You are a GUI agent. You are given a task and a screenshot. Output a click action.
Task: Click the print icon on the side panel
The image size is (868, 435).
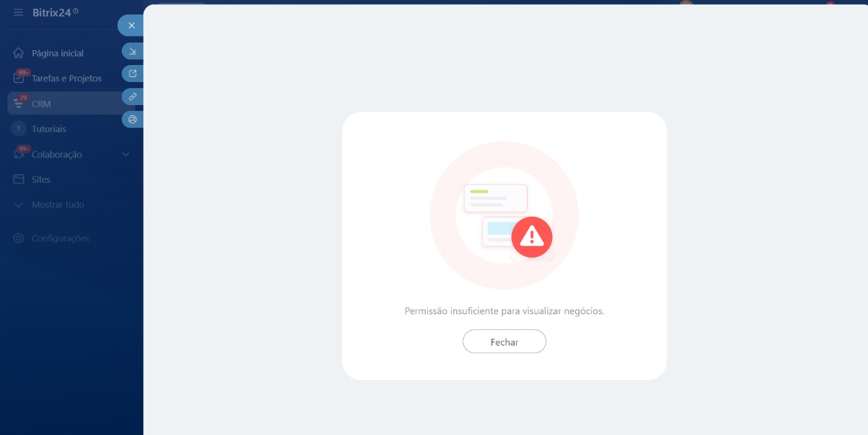point(132,119)
